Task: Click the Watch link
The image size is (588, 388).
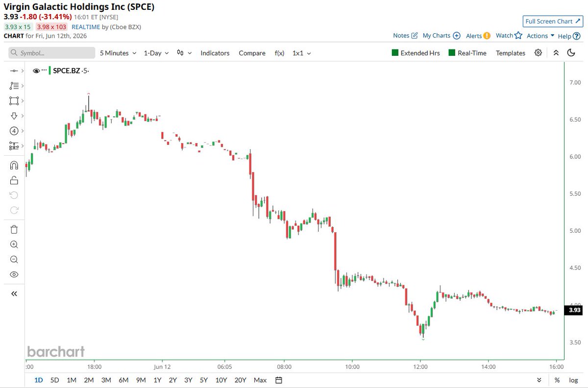Action: point(504,35)
